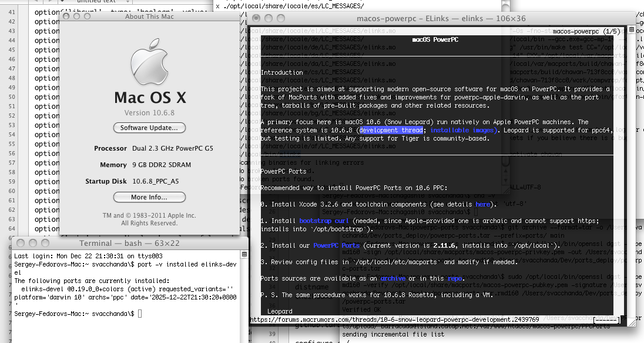Close the About This Mac window
This screenshot has height=343, width=644.
click(x=66, y=16)
